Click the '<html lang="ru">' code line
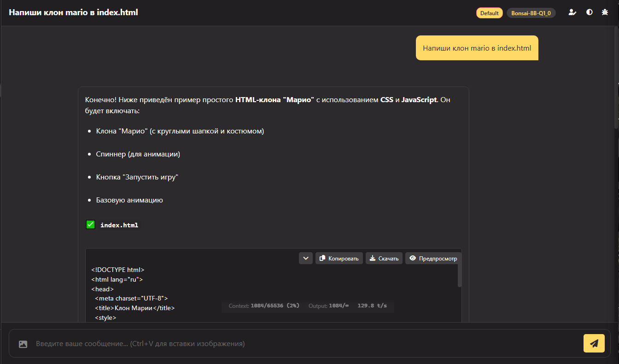619x364 pixels. pyautogui.click(x=117, y=280)
